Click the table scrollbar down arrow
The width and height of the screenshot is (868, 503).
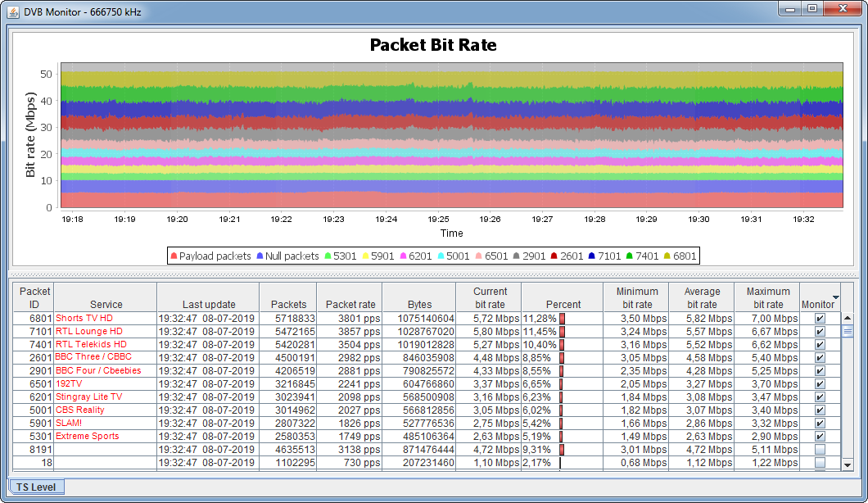pos(848,464)
